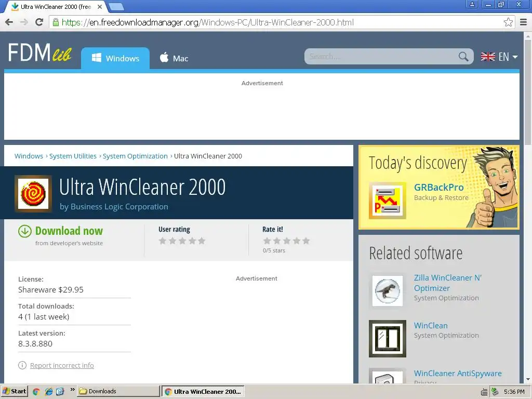The image size is (532, 399).
Task: Open WinCleaner AntiSpyware link
Action: click(458, 373)
